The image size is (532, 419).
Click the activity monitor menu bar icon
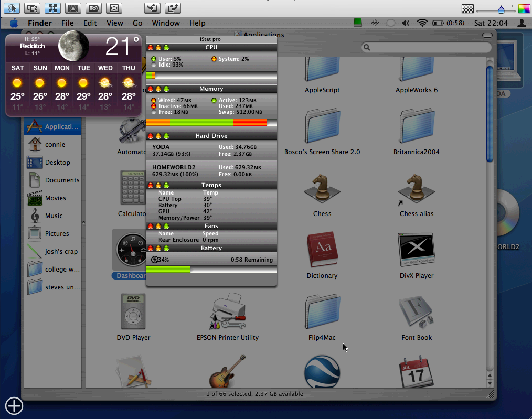pos(375,23)
